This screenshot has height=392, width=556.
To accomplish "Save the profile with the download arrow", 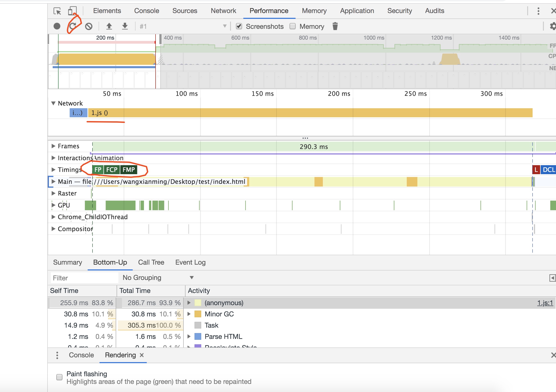I will pos(125,26).
